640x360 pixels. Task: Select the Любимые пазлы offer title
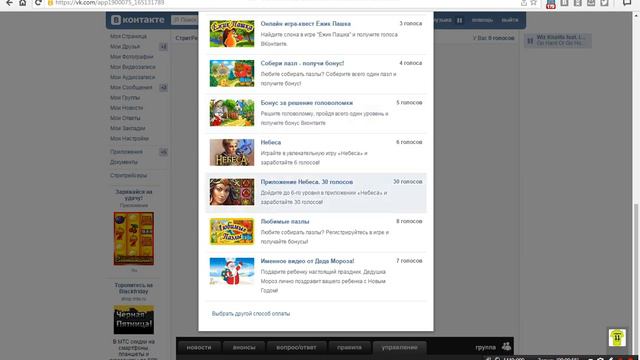click(x=285, y=222)
